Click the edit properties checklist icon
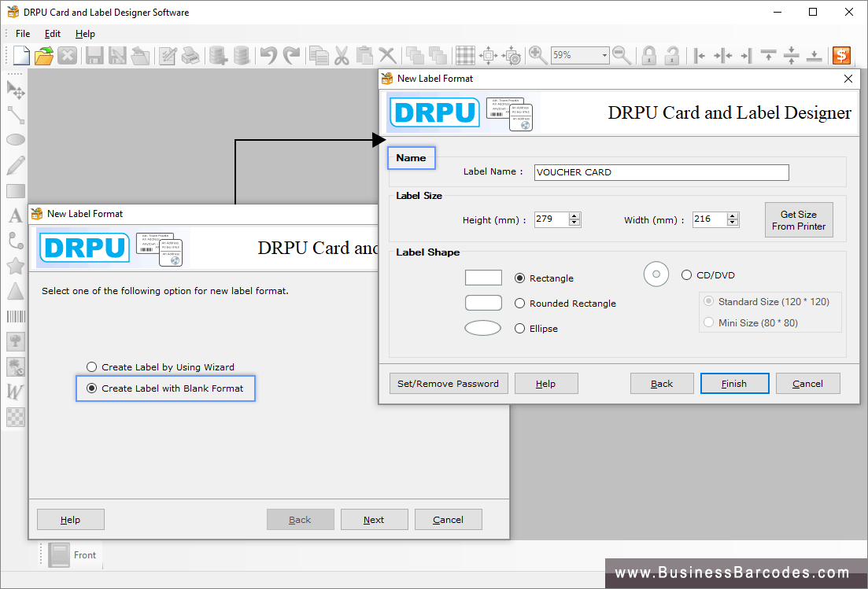 coord(168,55)
